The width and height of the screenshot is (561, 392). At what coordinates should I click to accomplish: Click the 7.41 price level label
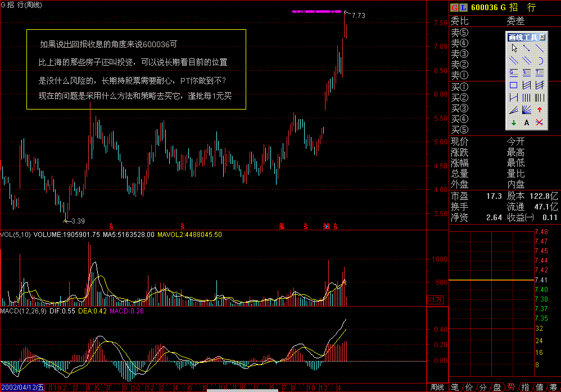click(x=541, y=280)
